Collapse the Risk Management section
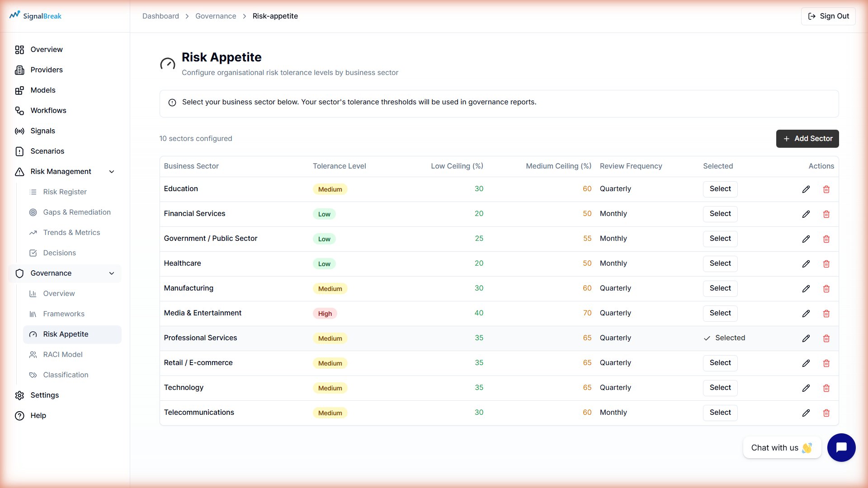868x488 pixels. (112, 172)
